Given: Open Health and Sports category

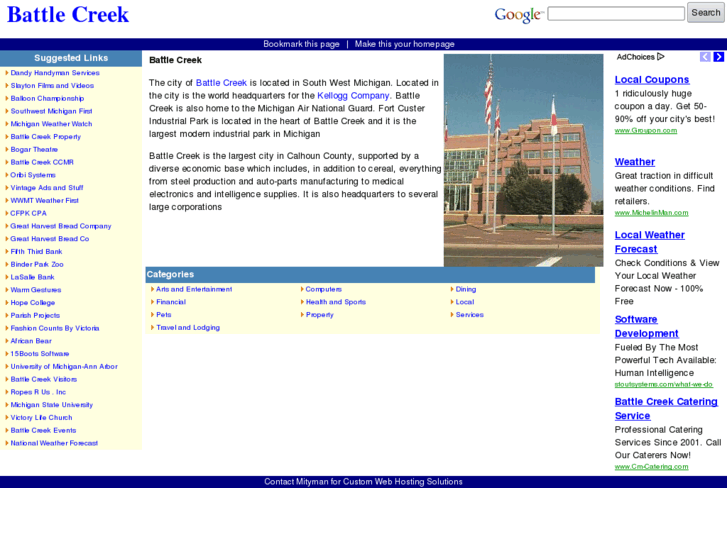Looking at the screenshot, I should coord(336,302).
